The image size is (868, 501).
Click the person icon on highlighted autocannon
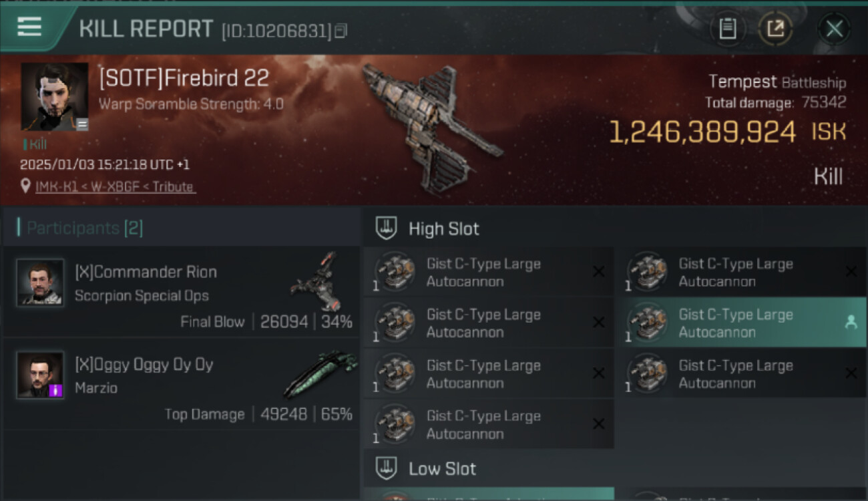pyautogui.click(x=851, y=323)
